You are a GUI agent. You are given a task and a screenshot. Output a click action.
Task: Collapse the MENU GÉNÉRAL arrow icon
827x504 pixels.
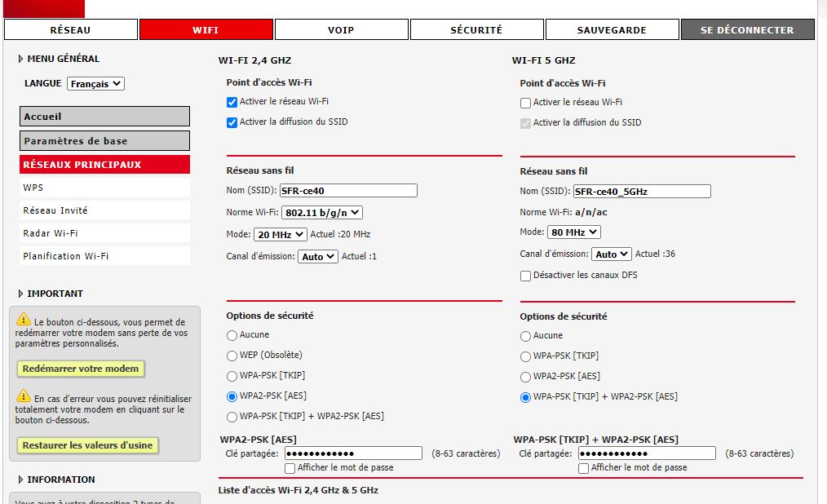[20, 59]
